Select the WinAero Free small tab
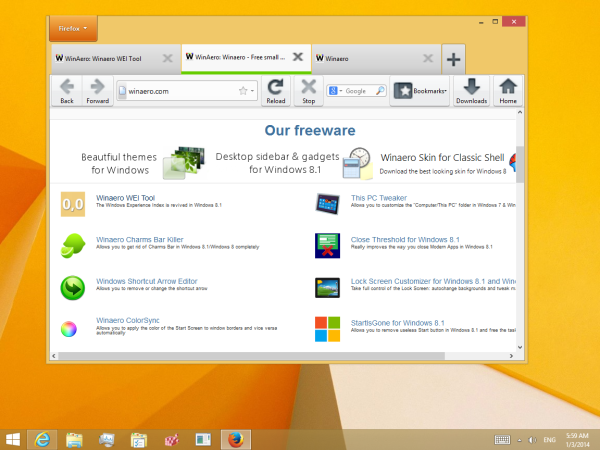This screenshot has height=450, width=600. [246, 58]
